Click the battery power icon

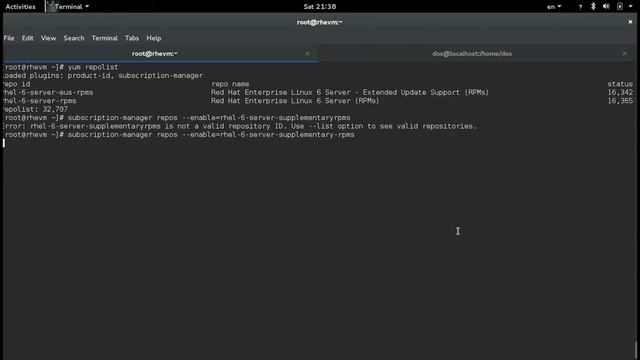coord(620,7)
